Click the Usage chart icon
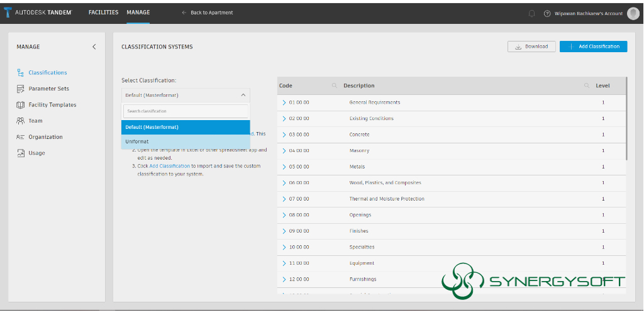 pyautogui.click(x=21, y=153)
